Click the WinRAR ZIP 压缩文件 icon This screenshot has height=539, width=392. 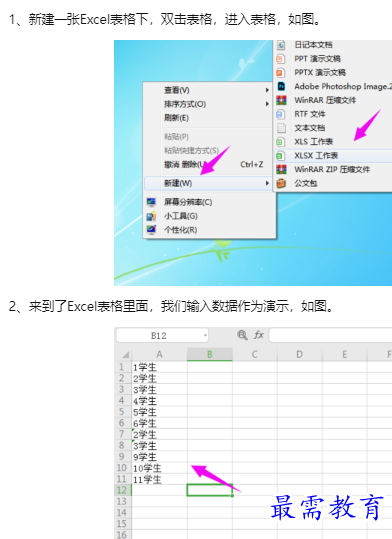point(281,169)
